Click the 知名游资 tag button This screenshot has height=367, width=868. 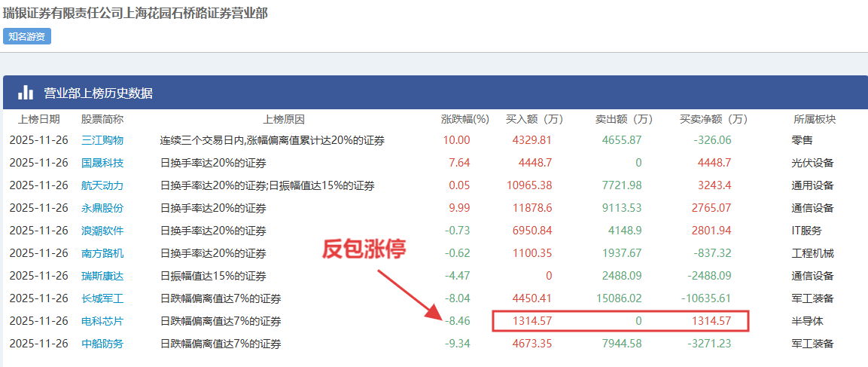click(x=27, y=37)
